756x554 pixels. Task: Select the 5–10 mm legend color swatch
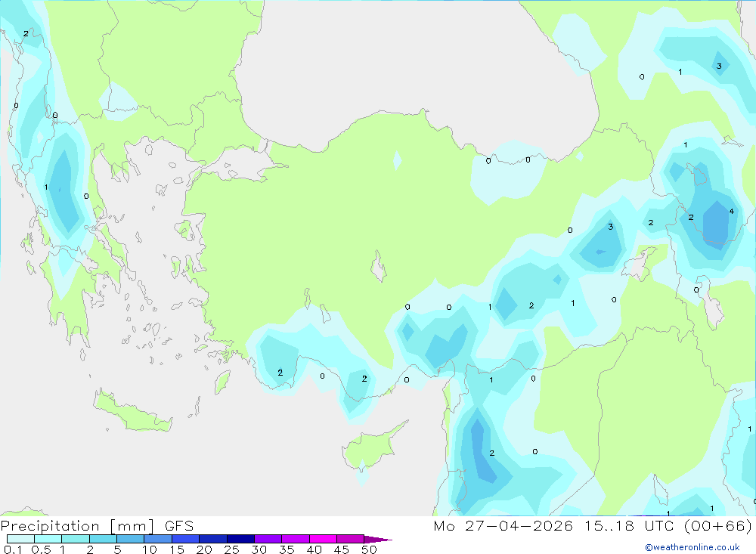[131, 539]
